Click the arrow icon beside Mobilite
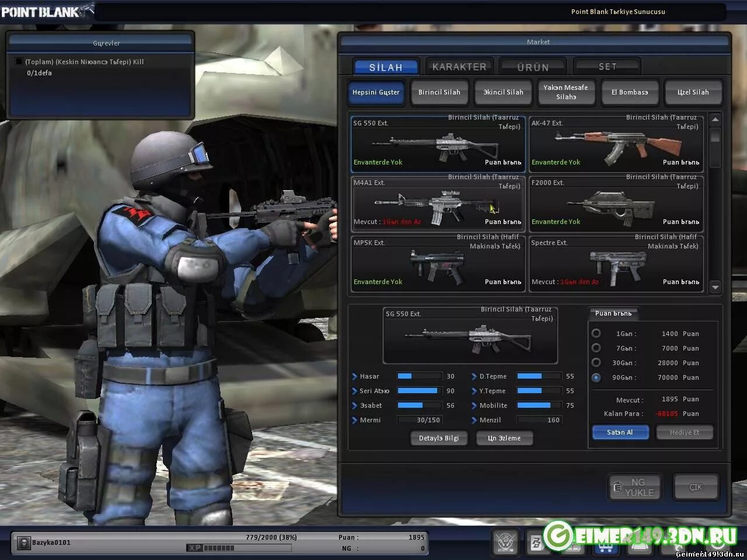This screenshot has height=560, width=747. click(474, 405)
